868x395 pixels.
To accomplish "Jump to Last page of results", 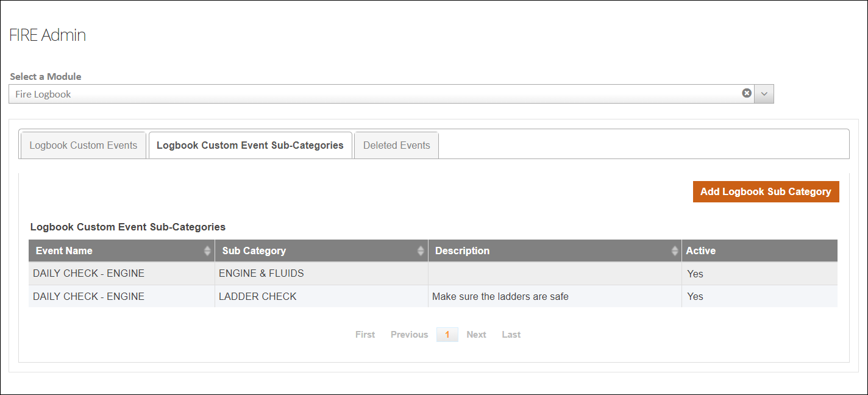I will tap(511, 335).
